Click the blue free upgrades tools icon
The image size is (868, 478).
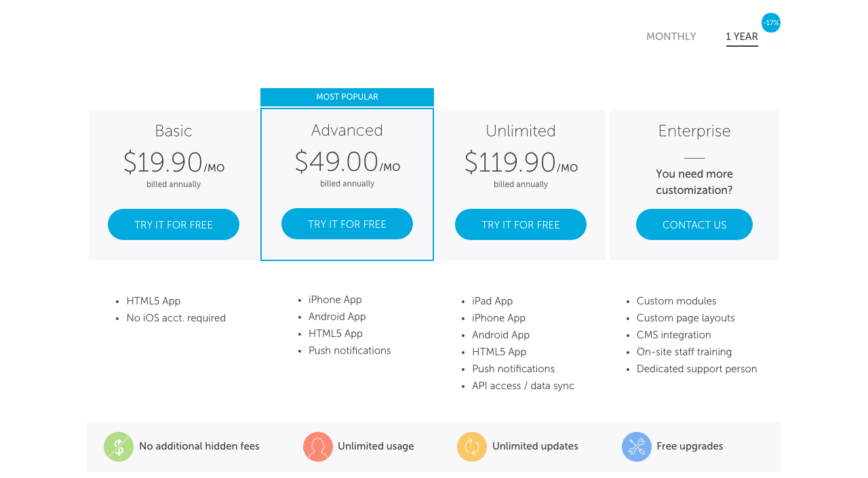pyautogui.click(x=637, y=447)
